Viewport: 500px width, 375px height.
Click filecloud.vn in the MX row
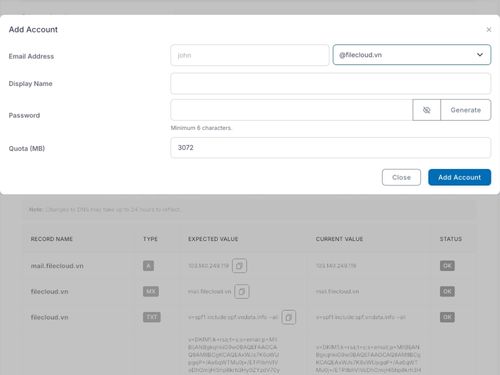tap(49, 292)
